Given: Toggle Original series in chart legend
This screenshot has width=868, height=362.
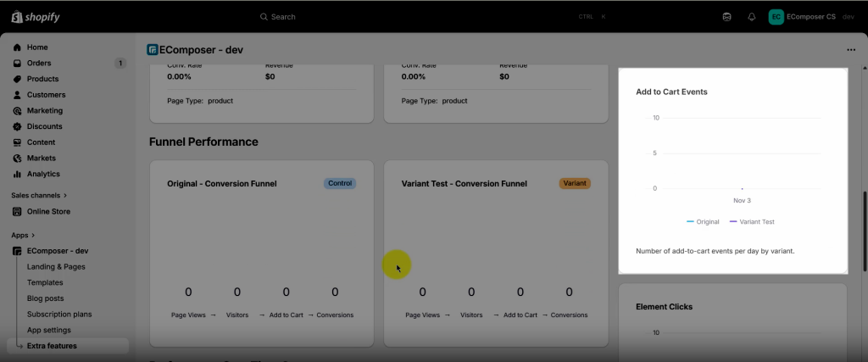Looking at the screenshot, I should coord(703,222).
